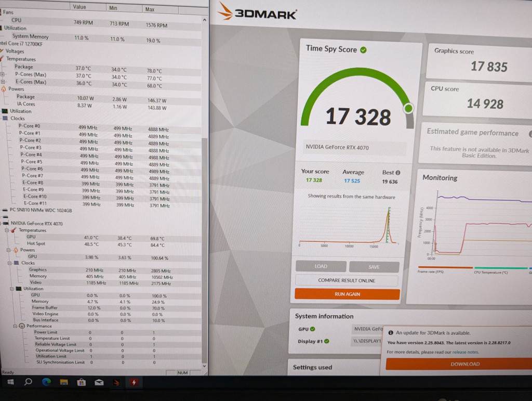Click HWMonitor vertical scrollbar thumb
Viewport: 532px width, 401px height.
(x=204, y=250)
